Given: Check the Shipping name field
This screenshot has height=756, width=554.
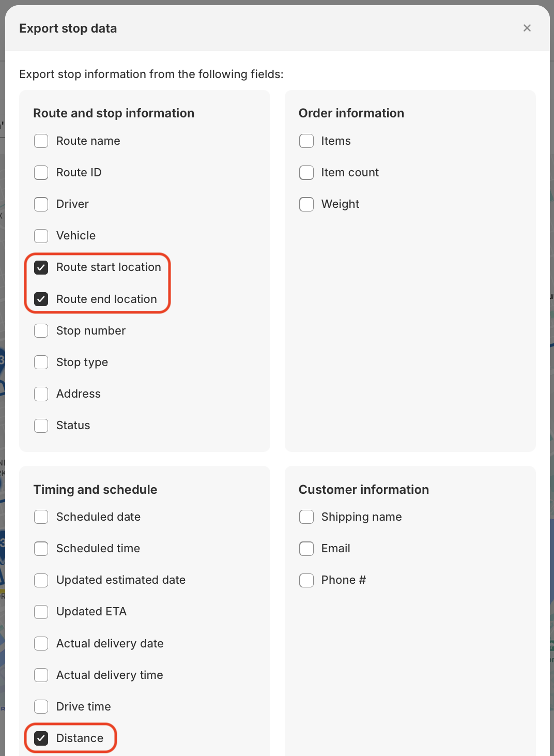Looking at the screenshot, I should click(x=306, y=517).
